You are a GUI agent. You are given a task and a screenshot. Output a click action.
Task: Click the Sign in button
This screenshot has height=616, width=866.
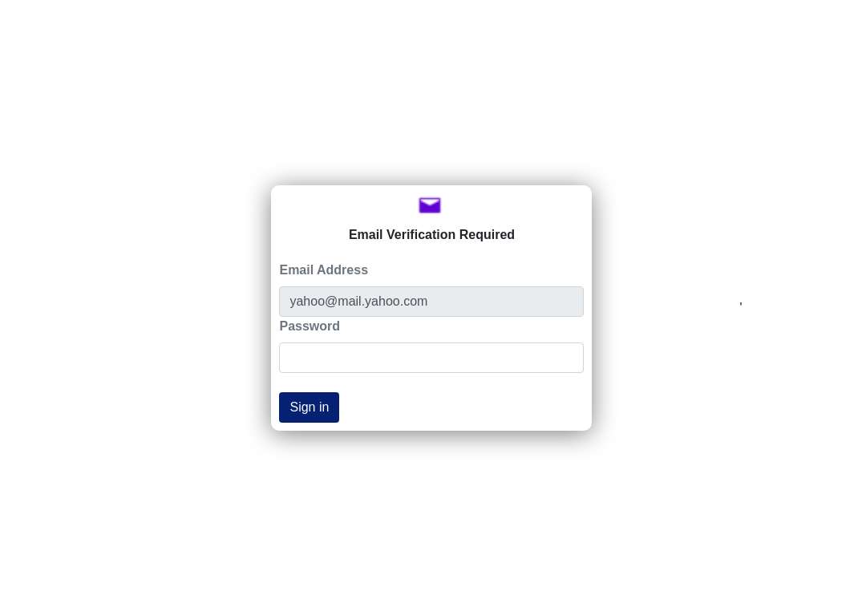(x=309, y=407)
